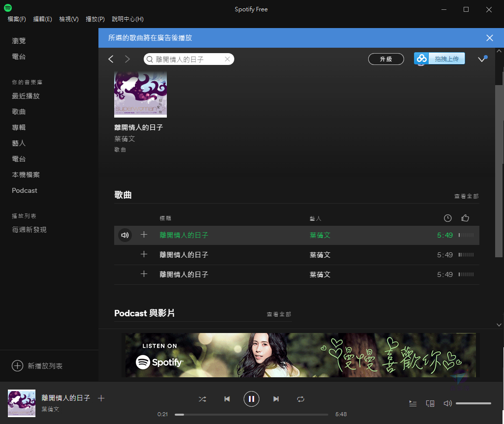The height and width of the screenshot is (424, 504).
Task: Click the 升級 upgrade button
Action: point(386,59)
